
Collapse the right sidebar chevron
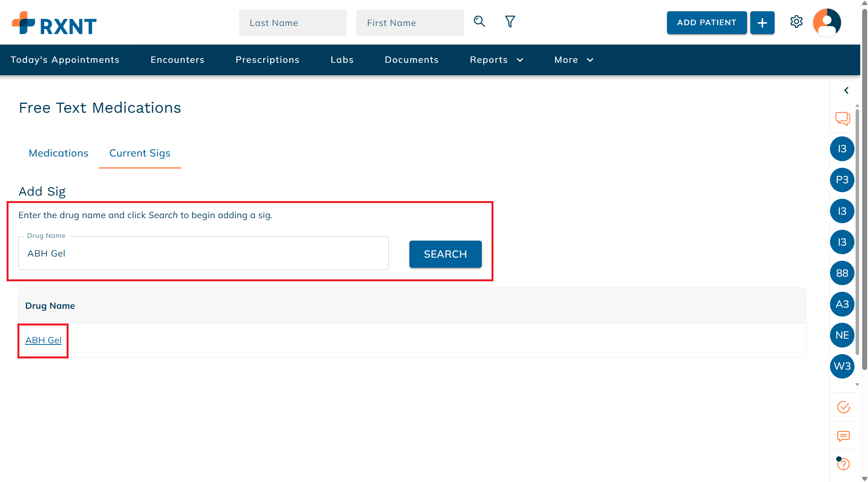point(846,90)
